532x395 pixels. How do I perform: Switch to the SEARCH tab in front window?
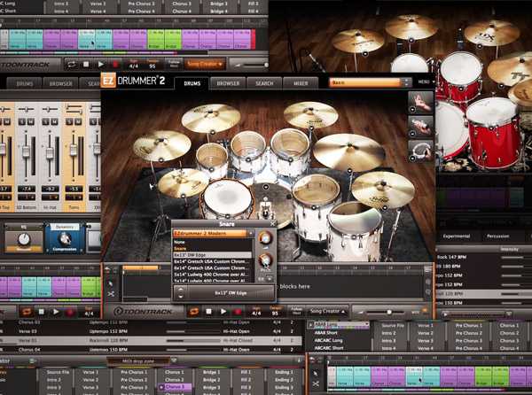(x=264, y=83)
